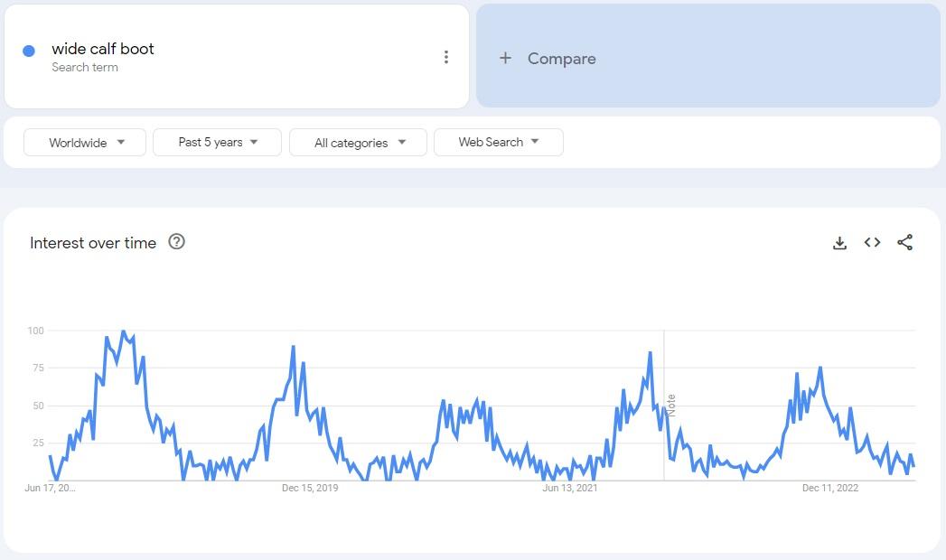Open the search term options menu

pyautogui.click(x=445, y=57)
